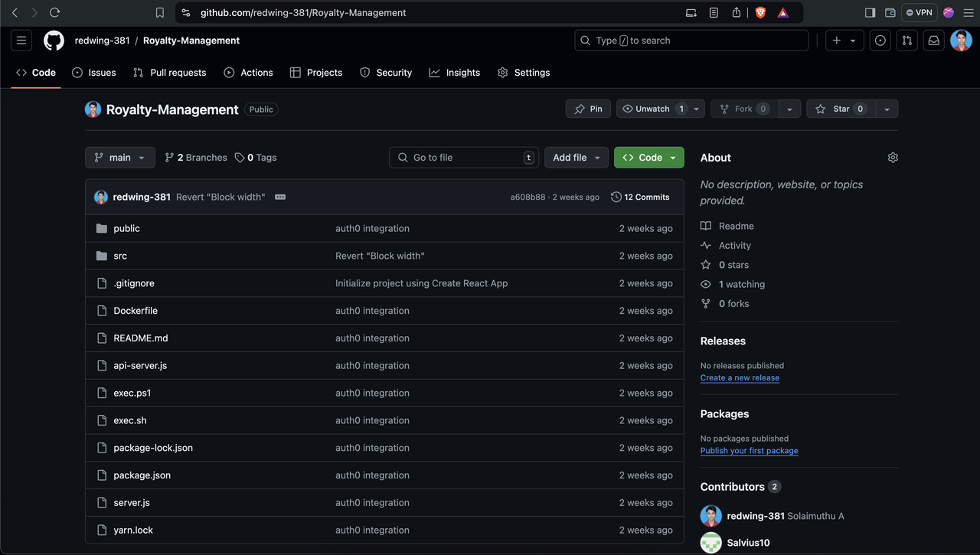Click Publish your first package link
Screen dimensions: 980x555
coord(749,450)
